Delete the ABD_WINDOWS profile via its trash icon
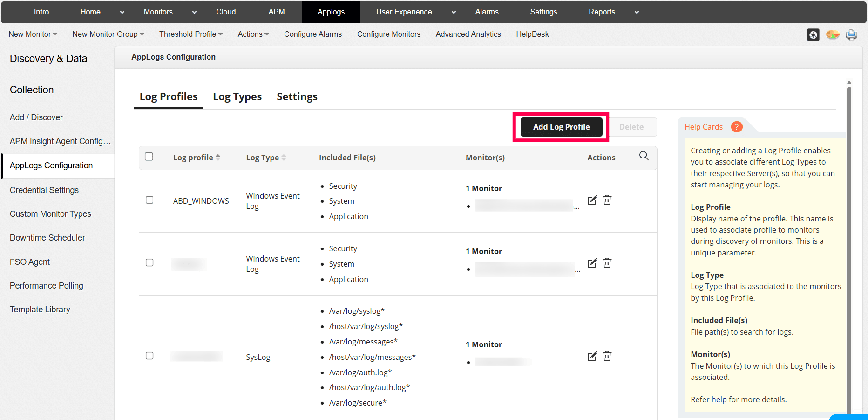This screenshot has width=868, height=420. point(607,200)
